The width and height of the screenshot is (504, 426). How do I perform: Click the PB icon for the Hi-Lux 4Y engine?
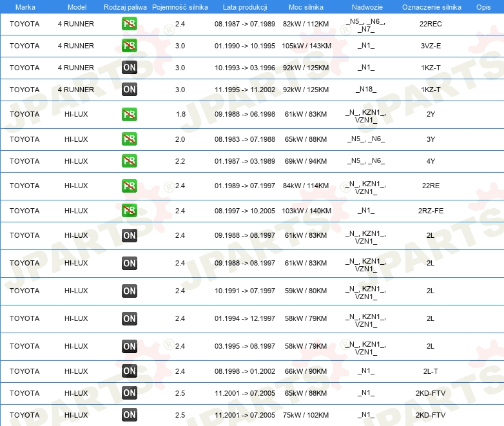click(x=129, y=161)
